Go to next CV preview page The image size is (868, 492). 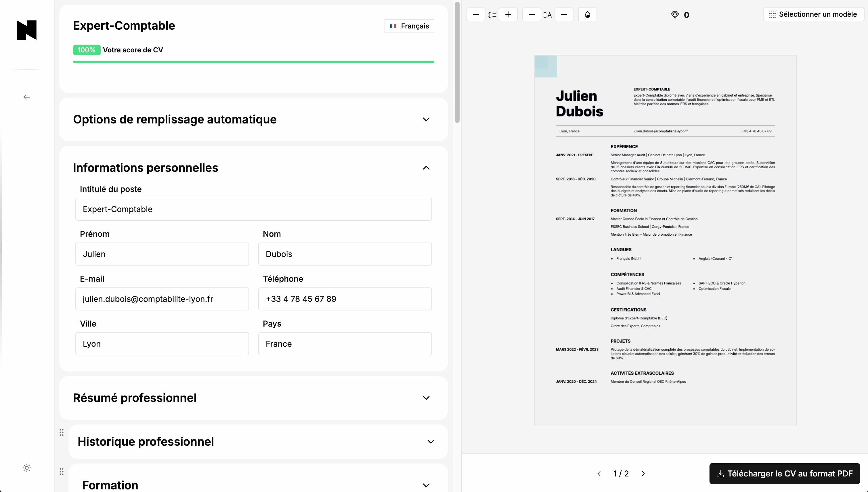pos(643,473)
